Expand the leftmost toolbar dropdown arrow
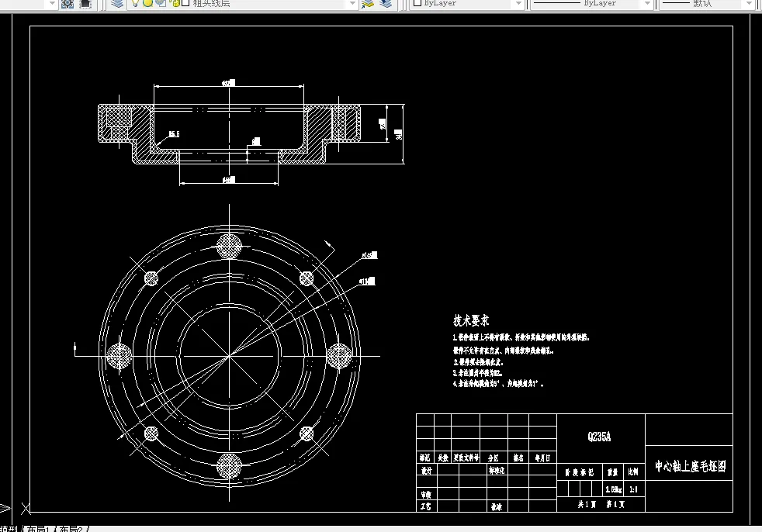Screen dimensions: 762x532 52,4
